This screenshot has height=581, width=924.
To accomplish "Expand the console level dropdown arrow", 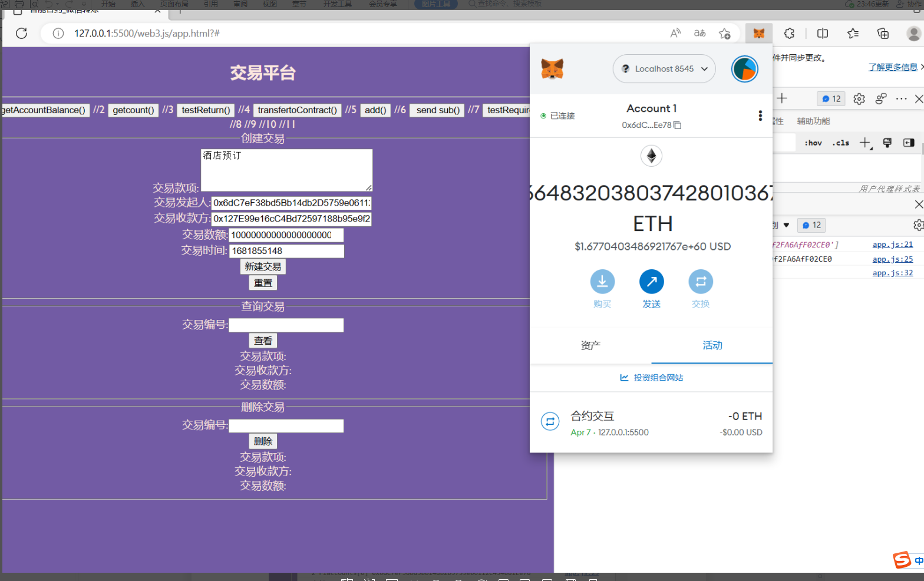I will point(786,225).
